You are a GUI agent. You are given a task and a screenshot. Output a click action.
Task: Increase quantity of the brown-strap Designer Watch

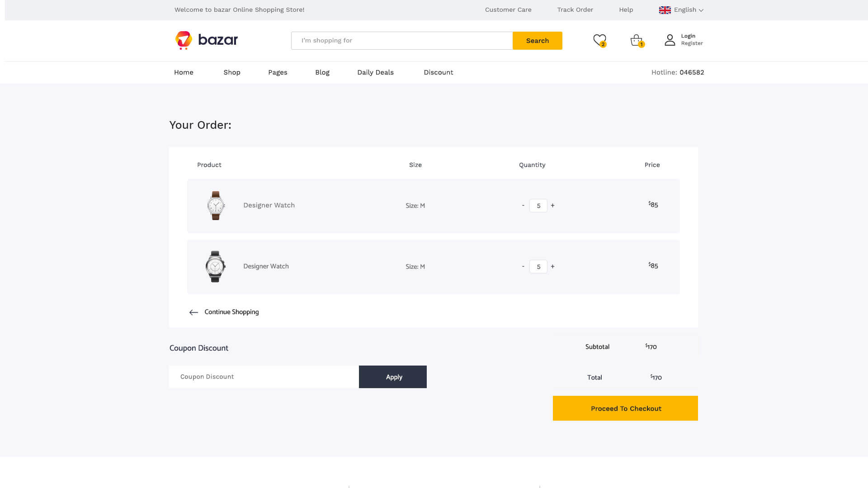pyautogui.click(x=552, y=206)
